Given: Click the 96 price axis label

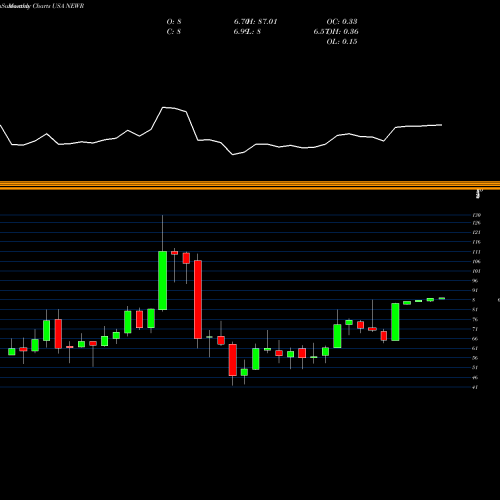Looking at the screenshot, I should coord(475,281).
